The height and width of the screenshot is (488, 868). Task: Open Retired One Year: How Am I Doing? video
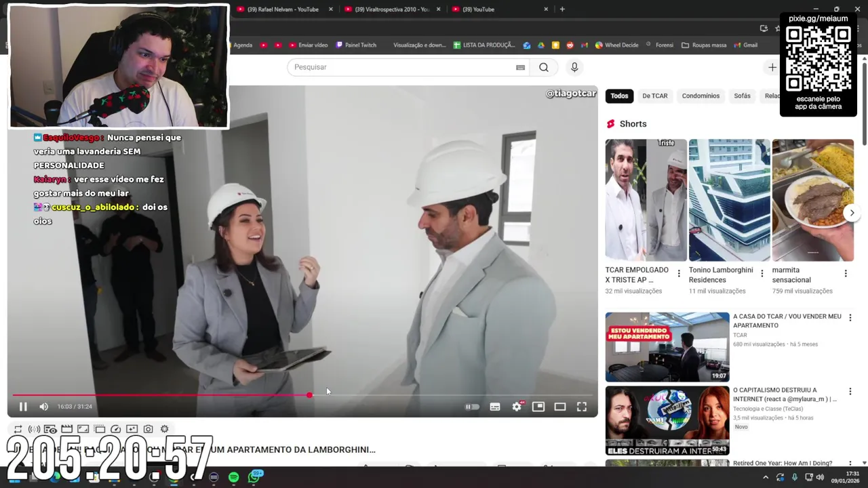click(783, 464)
